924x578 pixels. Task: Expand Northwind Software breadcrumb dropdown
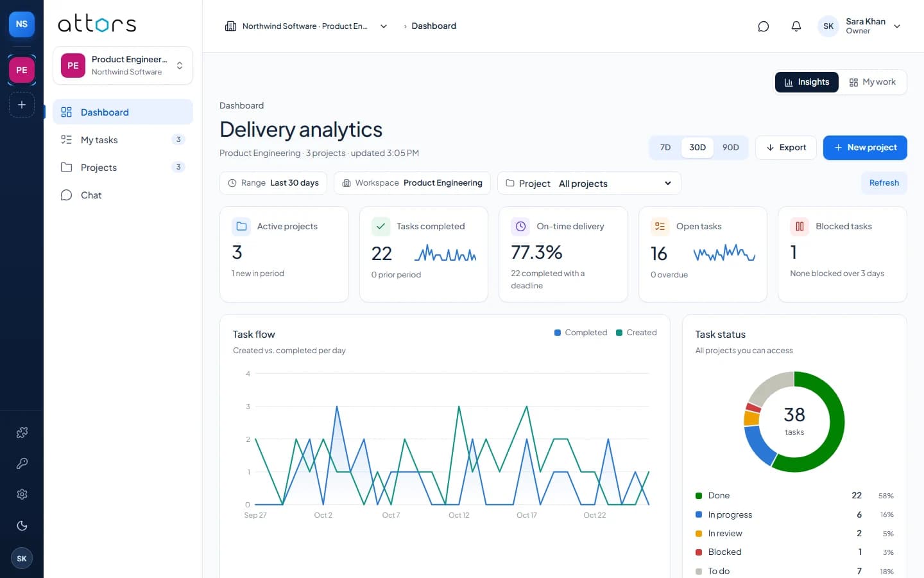click(x=384, y=26)
